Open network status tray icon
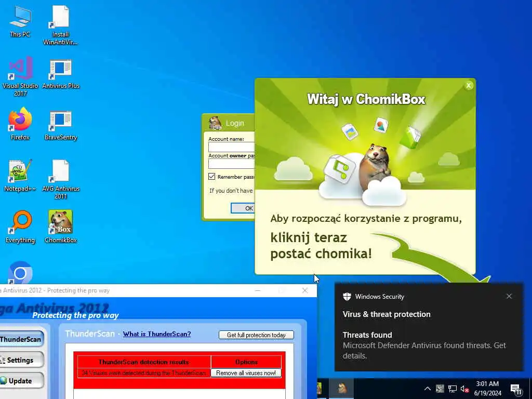Screen dimensions: 532x399 [x=453, y=389]
